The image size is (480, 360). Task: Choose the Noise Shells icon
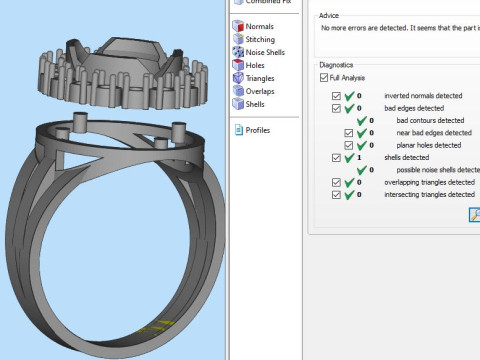click(x=238, y=52)
